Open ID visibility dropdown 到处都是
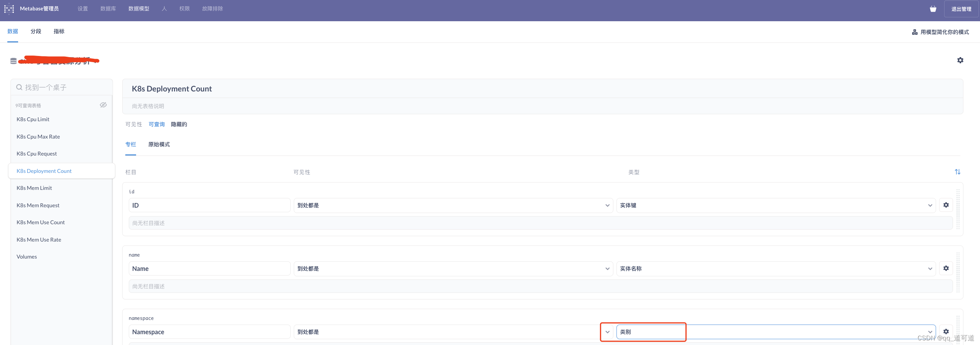 click(x=453, y=205)
